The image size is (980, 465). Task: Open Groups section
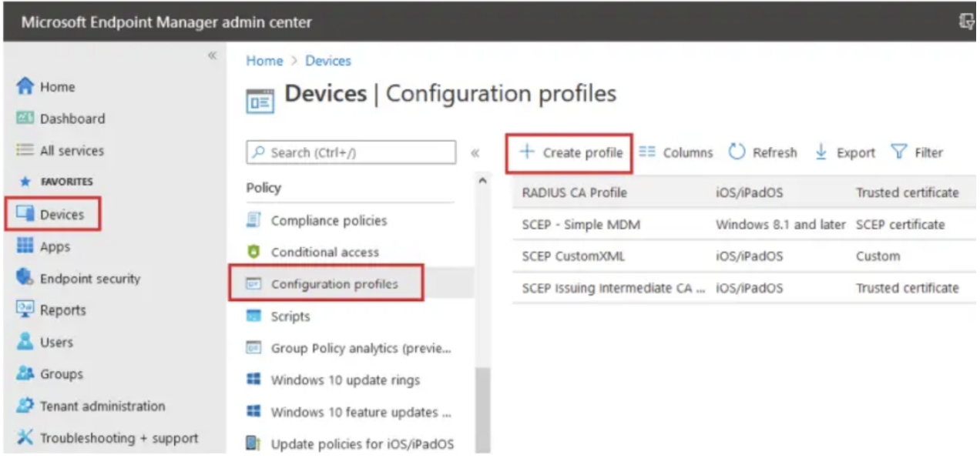point(61,374)
